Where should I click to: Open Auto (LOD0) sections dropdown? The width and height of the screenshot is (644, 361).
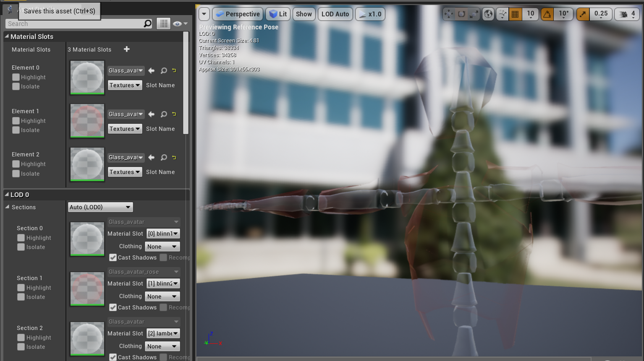pyautogui.click(x=100, y=207)
